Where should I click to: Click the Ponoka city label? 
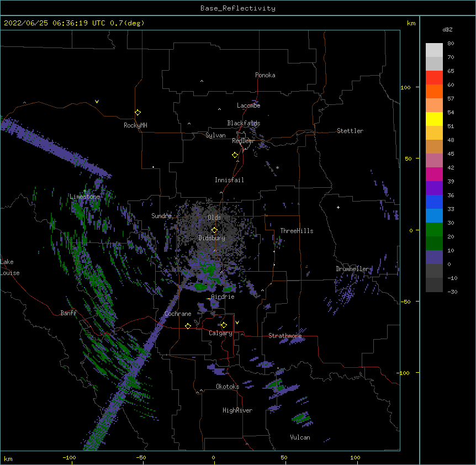[265, 75]
